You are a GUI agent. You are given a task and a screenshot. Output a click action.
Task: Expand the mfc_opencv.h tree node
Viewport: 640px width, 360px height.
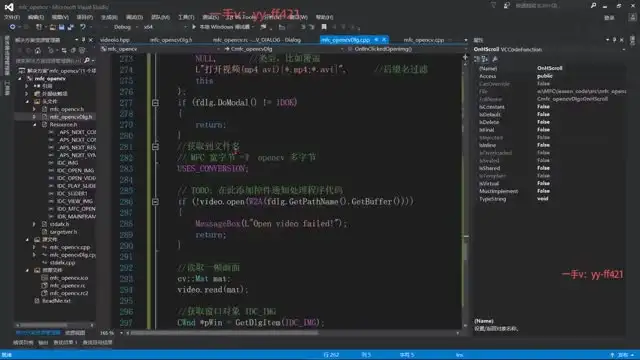coord(34,109)
